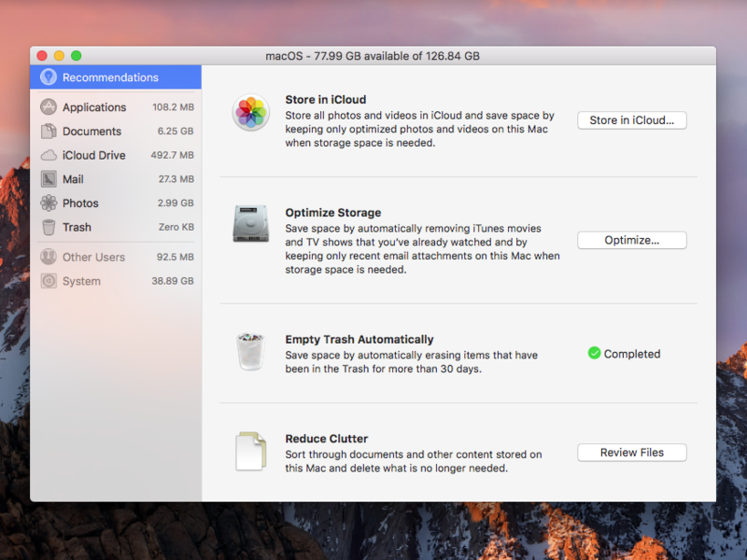Click the Reduce Clutter description text

click(414, 461)
